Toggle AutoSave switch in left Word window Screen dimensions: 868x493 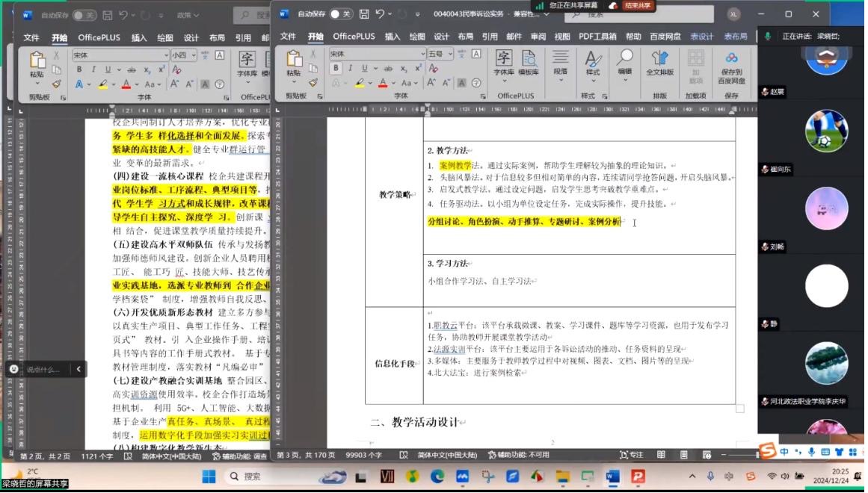tap(84, 15)
